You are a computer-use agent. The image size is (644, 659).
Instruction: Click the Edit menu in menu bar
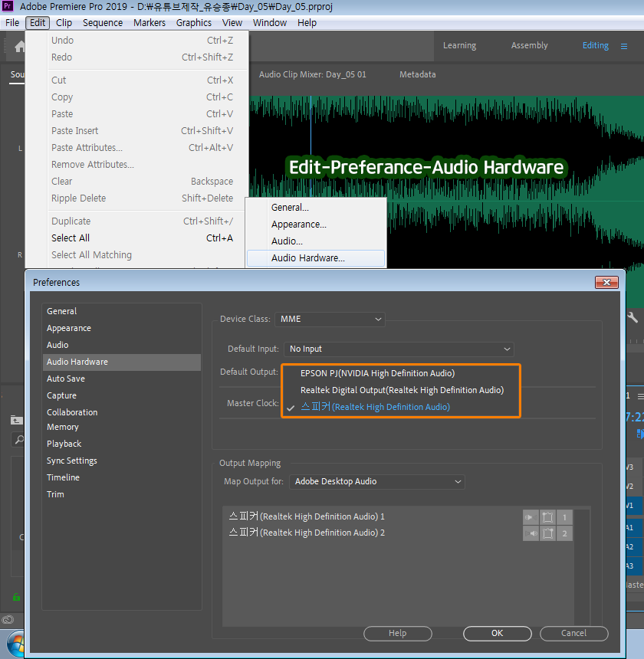pos(38,23)
